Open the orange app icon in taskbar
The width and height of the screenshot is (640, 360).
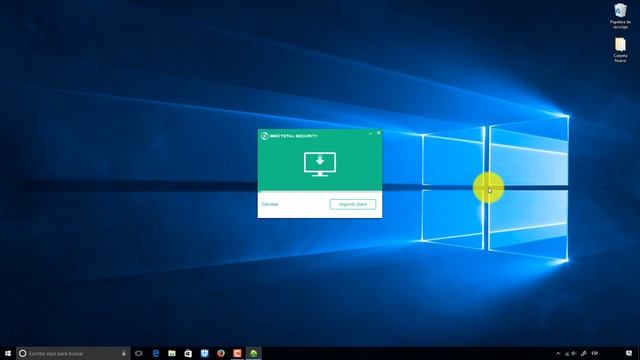(237, 353)
